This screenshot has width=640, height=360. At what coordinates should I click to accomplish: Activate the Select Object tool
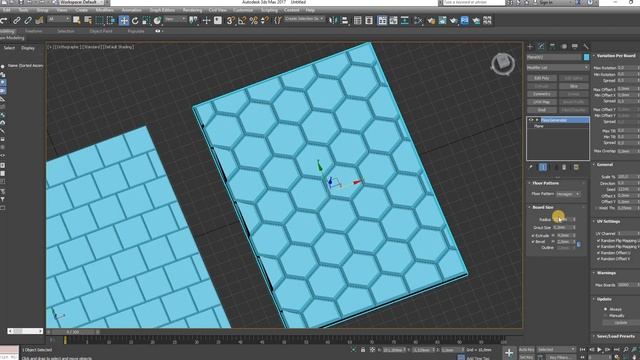[x=76, y=20]
